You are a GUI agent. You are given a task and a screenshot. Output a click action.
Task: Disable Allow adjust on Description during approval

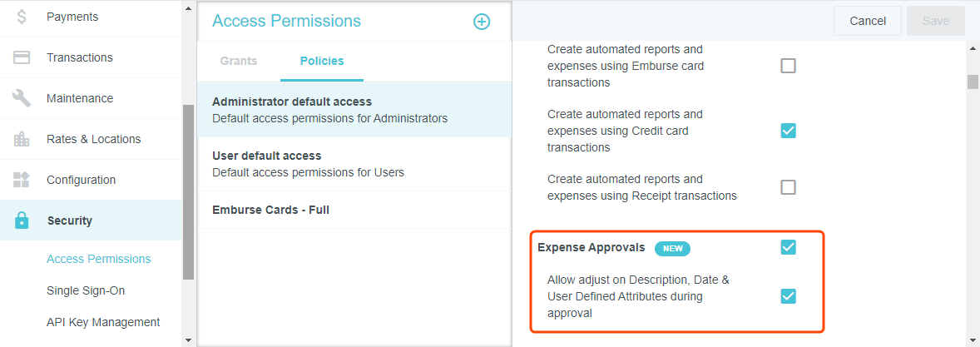click(x=788, y=296)
